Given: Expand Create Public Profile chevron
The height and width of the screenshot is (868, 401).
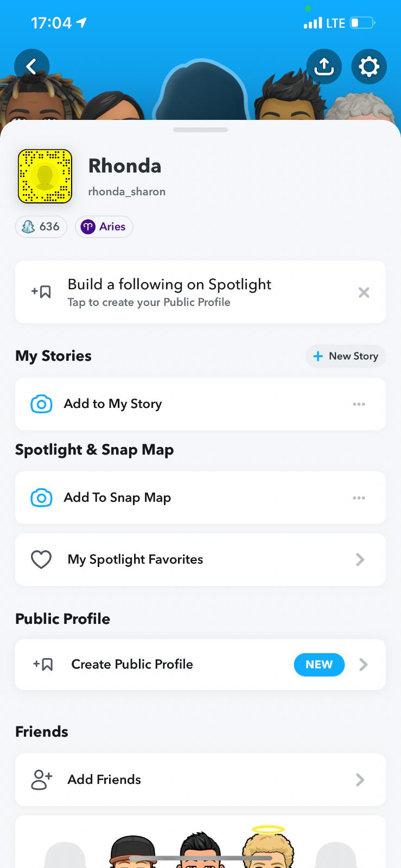Looking at the screenshot, I should pos(363,665).
